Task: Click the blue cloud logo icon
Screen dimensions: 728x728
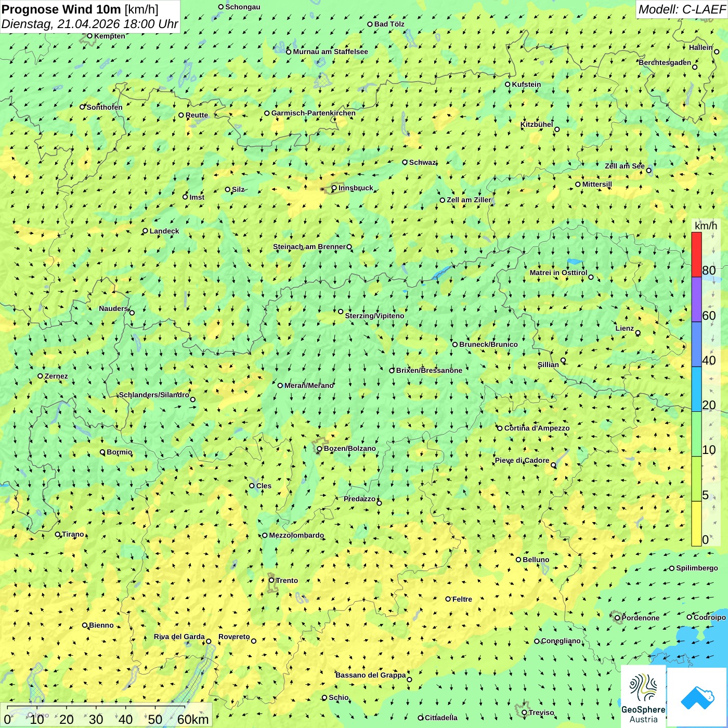Action: [697, 697]
